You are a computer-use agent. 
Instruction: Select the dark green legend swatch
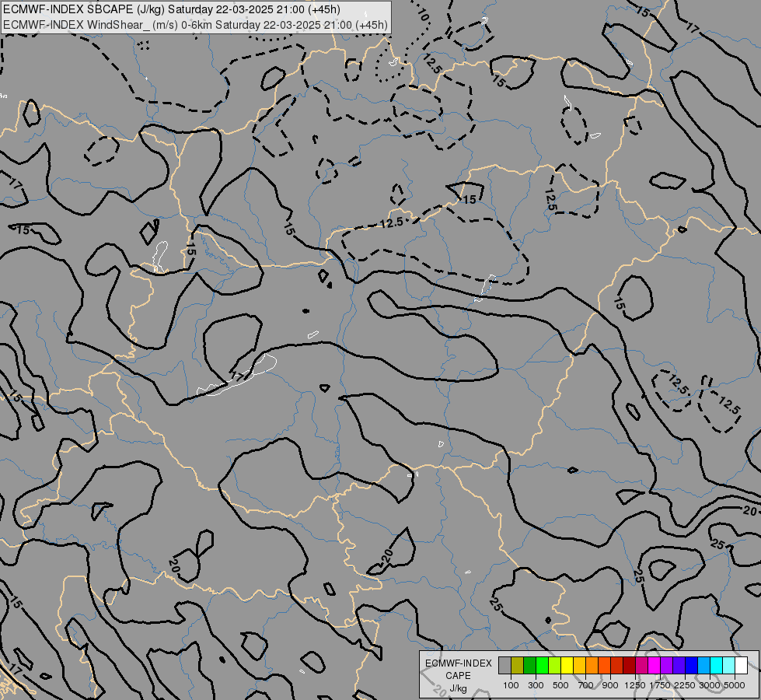click(x=530, y=666)
